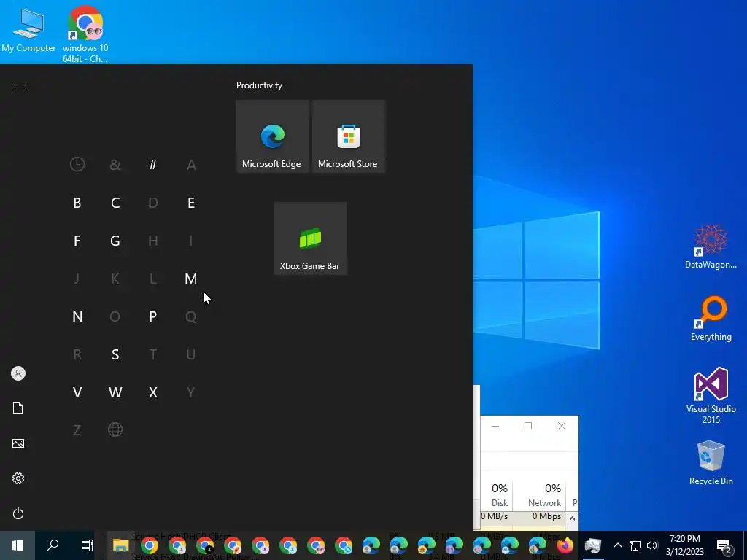Screen dimensions: 747x560
Task: Click the network tray icon
Action: 635,545
